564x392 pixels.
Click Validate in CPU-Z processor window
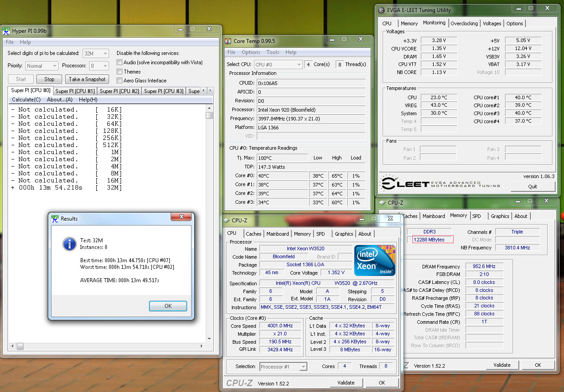click(x=346, y=383)
